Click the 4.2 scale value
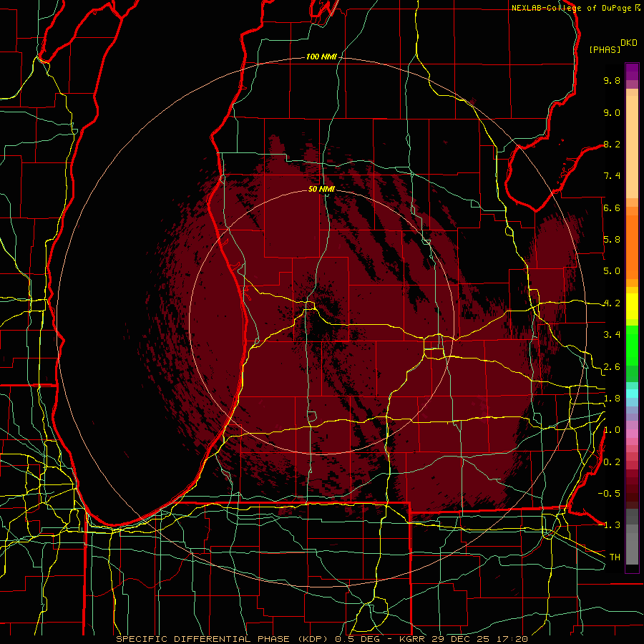The height and width of the screenshot is (644, 644). 612,303
